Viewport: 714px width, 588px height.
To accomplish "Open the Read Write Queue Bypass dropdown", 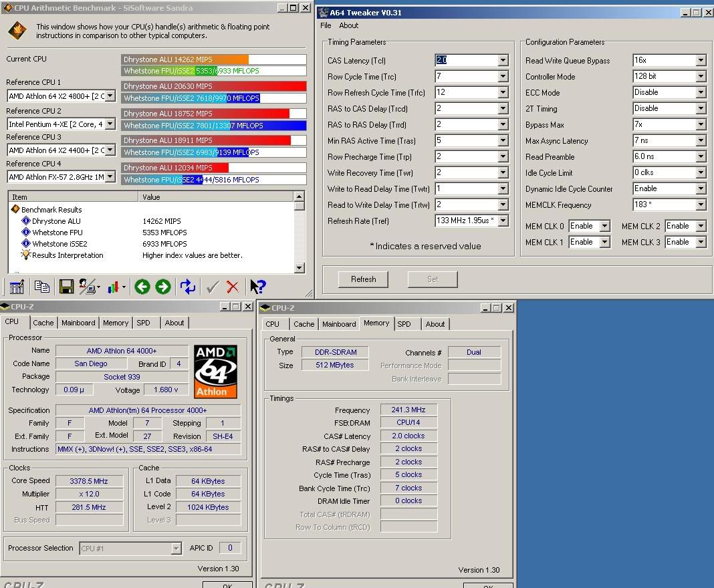I will (x=701, y=60).
